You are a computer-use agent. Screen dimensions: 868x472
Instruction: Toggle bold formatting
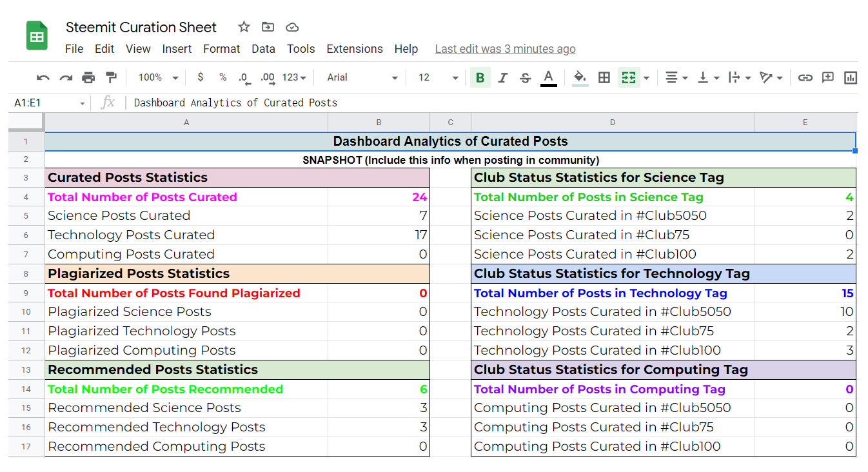(480, 77)
